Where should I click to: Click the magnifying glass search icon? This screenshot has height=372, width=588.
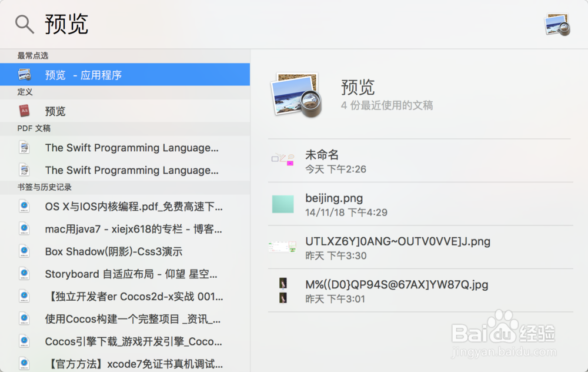click(x=24, y=24)
